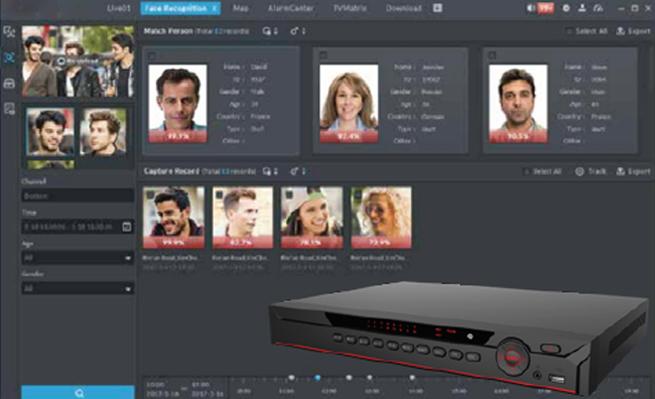Open the settings gear icon

pyautogui.click(x=566, y=8)
